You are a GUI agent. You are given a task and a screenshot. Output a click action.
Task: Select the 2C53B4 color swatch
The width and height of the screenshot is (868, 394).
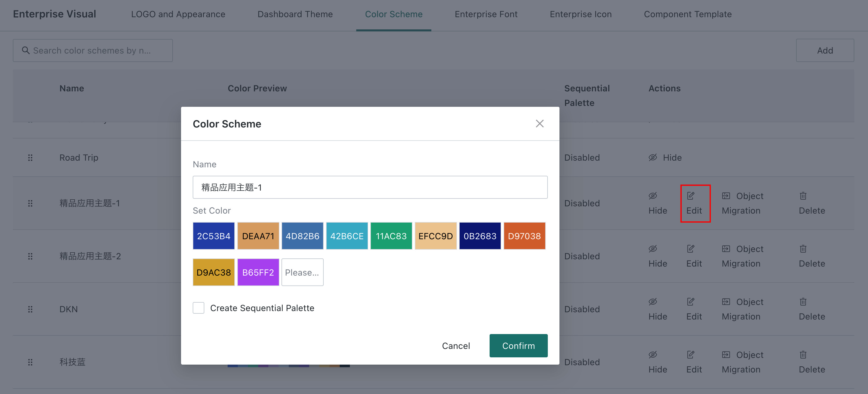pos(214,236)
